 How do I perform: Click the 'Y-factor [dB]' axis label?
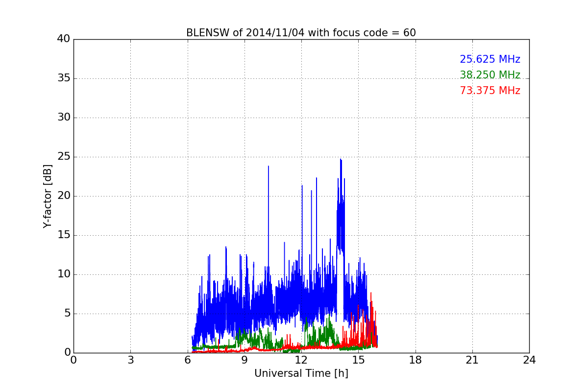[x=48, y=196]
